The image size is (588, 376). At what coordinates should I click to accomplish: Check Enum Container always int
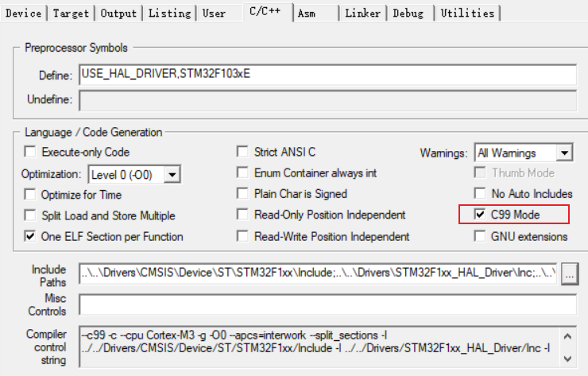coord(243,172)
